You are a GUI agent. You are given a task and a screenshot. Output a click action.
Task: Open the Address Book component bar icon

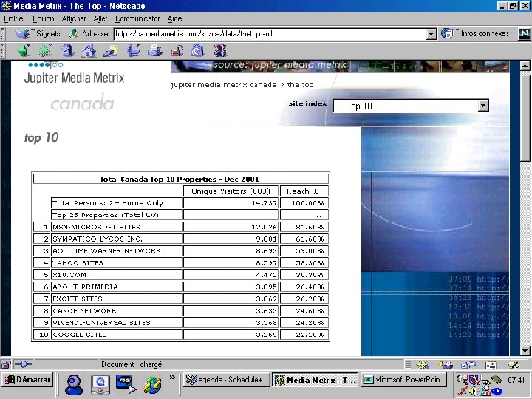[x=491, y=365]
